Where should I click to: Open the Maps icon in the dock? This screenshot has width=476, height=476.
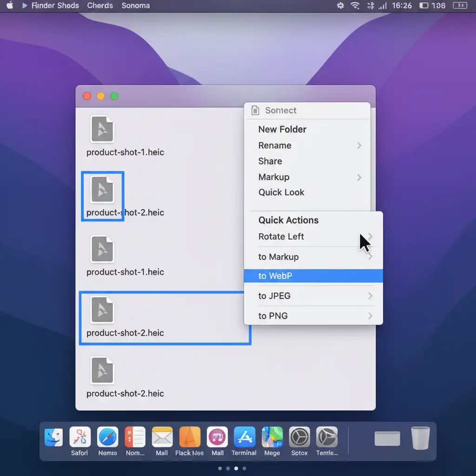pyautogui.click(x=272, y=437)
